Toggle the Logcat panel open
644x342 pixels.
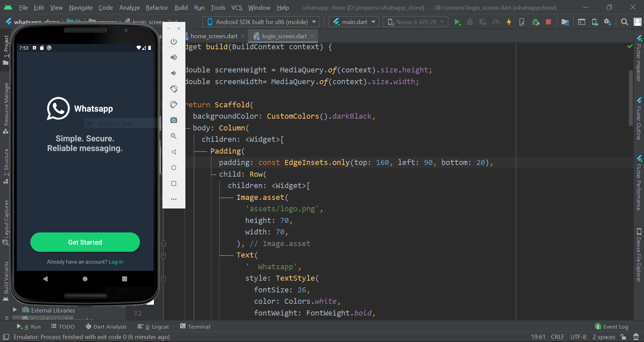pyautogui.click(x=157, y=326)
